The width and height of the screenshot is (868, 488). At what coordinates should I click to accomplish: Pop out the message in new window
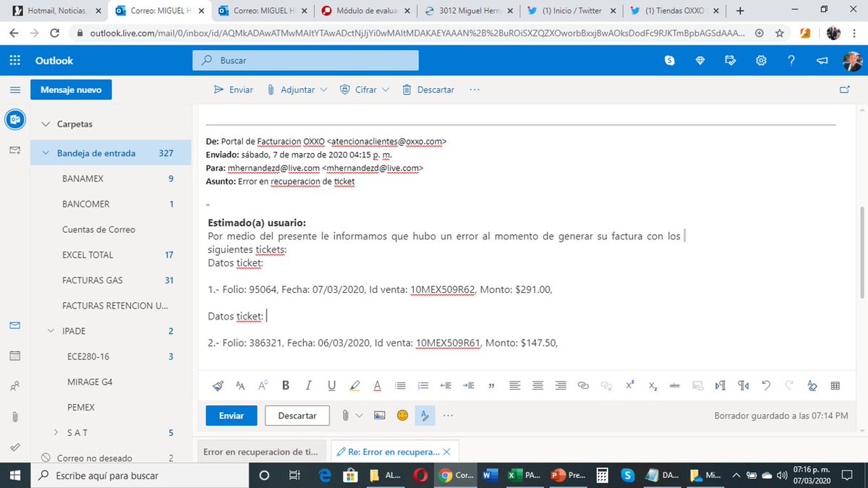point(844,90)
